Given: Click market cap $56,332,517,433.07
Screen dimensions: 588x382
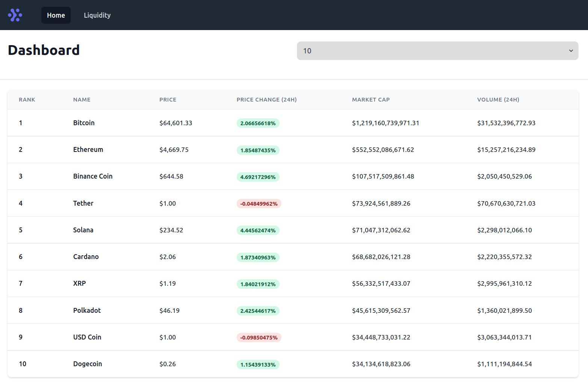Looking at the screenshot, I should click(381, 283).
